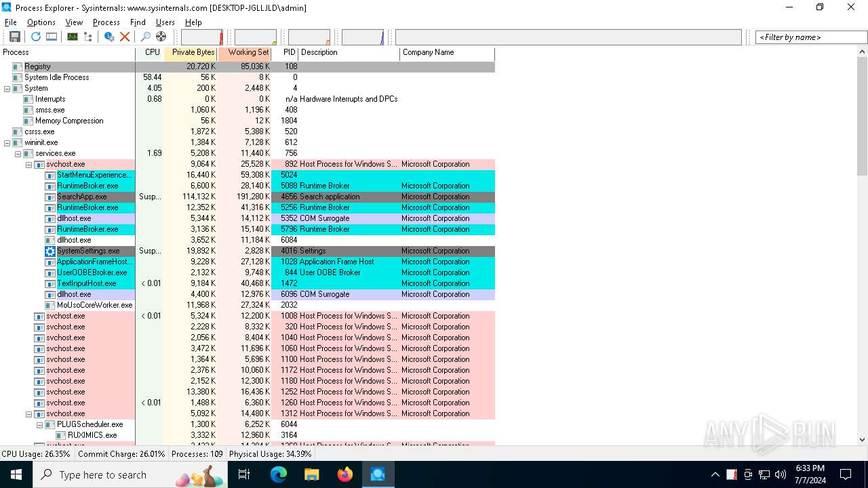Select the Interrupts row
Screen dimensions: 868x488
(x=248, y=99)
